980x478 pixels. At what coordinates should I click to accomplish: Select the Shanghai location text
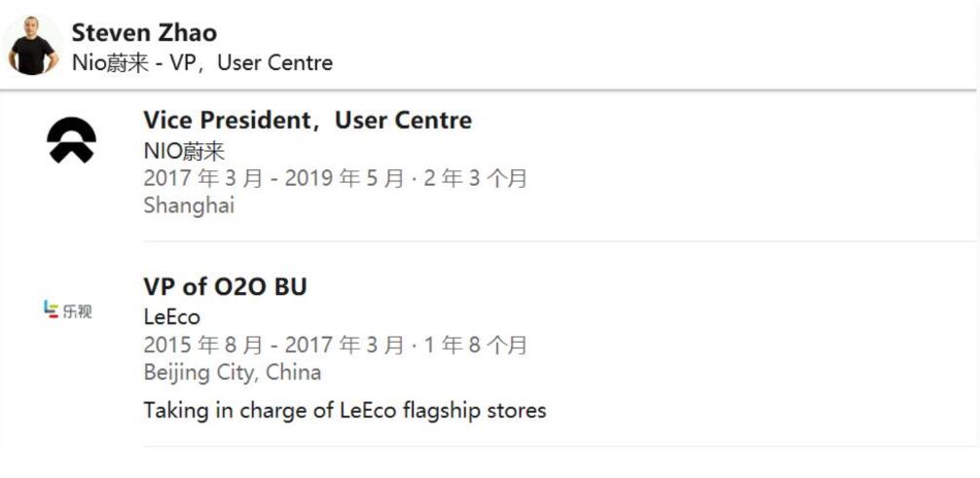click(189, 205)
